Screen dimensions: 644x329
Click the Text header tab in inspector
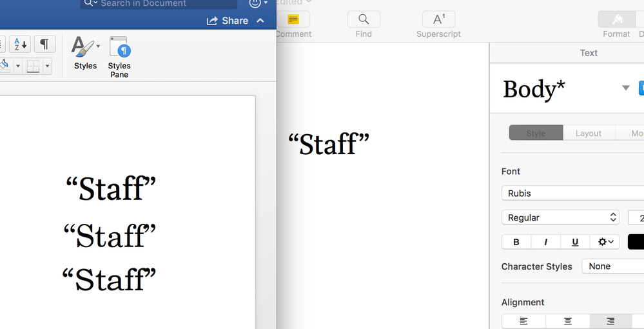pos(589,53)
